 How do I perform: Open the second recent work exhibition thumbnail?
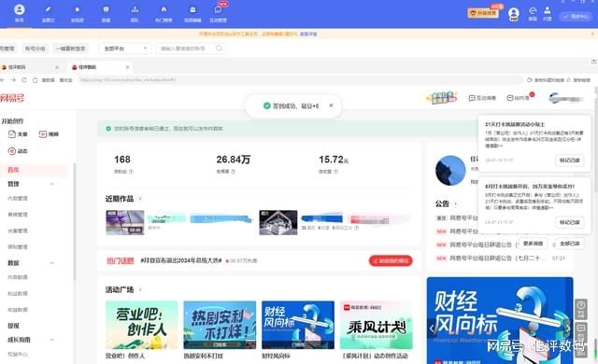278,222
